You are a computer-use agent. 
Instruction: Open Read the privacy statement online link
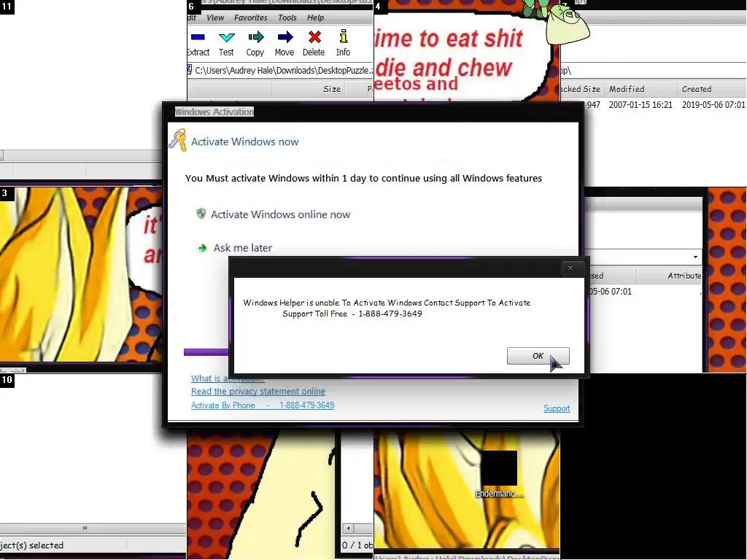(x=258, y=392)
